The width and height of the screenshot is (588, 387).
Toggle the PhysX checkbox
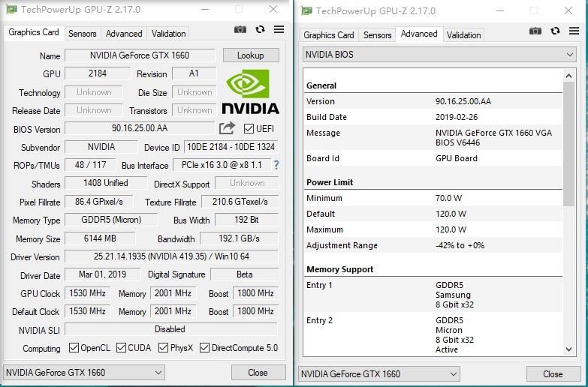[x=163, y=348]
